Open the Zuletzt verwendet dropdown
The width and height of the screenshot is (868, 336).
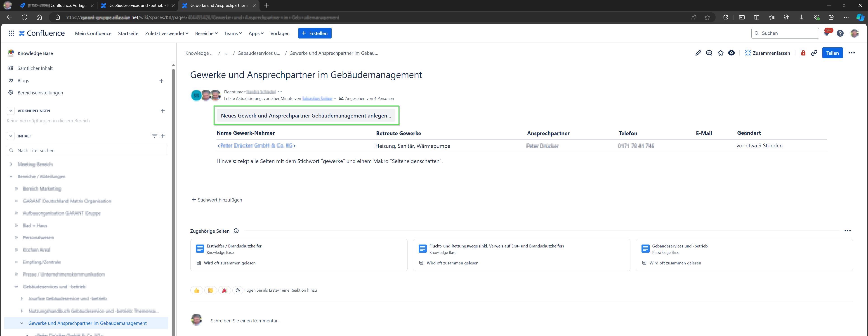[x=166, y=34]
